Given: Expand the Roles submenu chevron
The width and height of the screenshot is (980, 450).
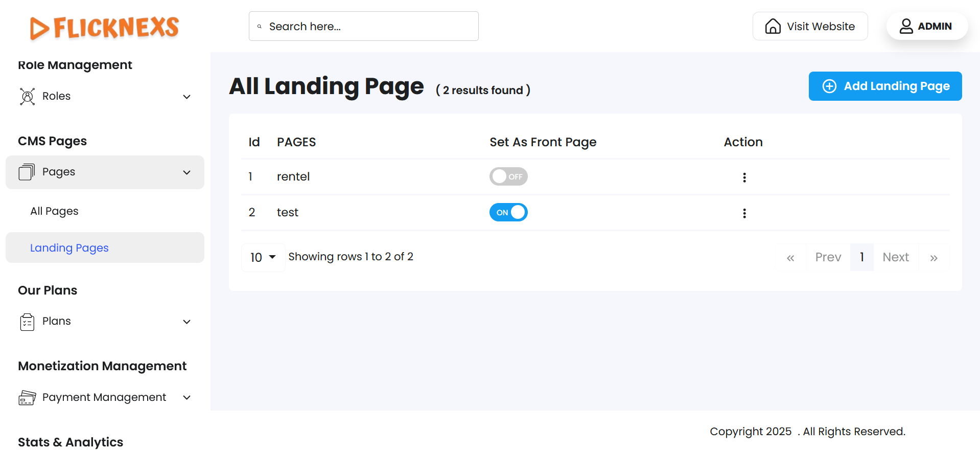Looking at the screenshot, I should point(187,97).
